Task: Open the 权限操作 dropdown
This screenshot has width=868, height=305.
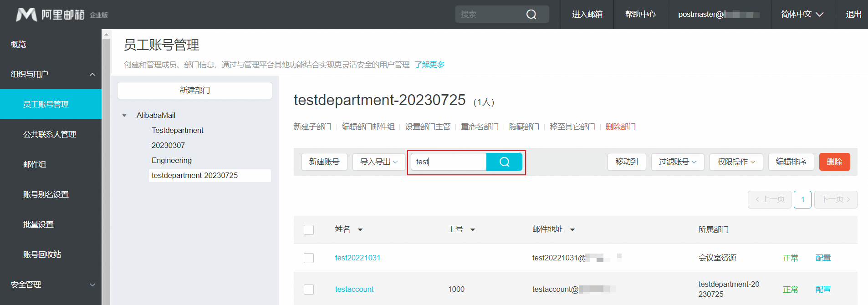Action: tap(736, 162)
